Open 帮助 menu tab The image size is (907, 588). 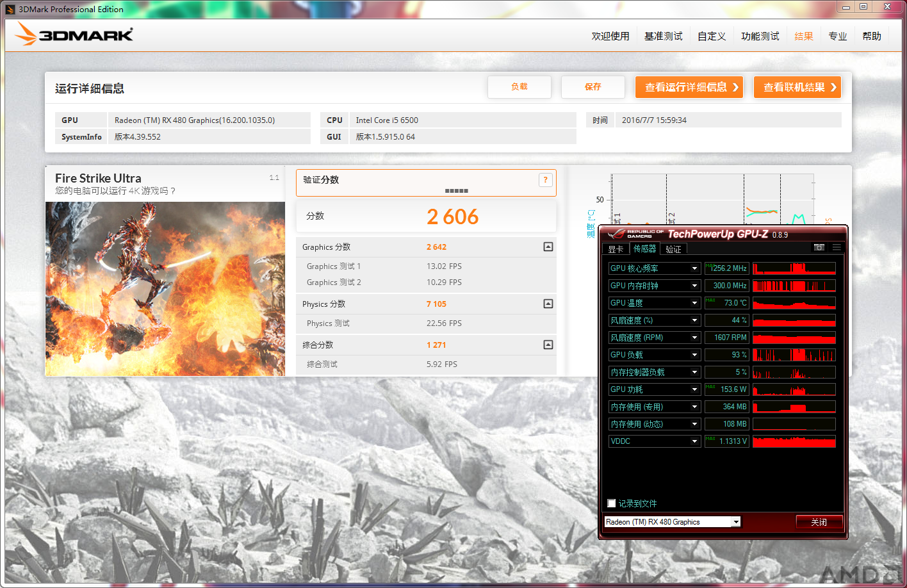[872, 37]
